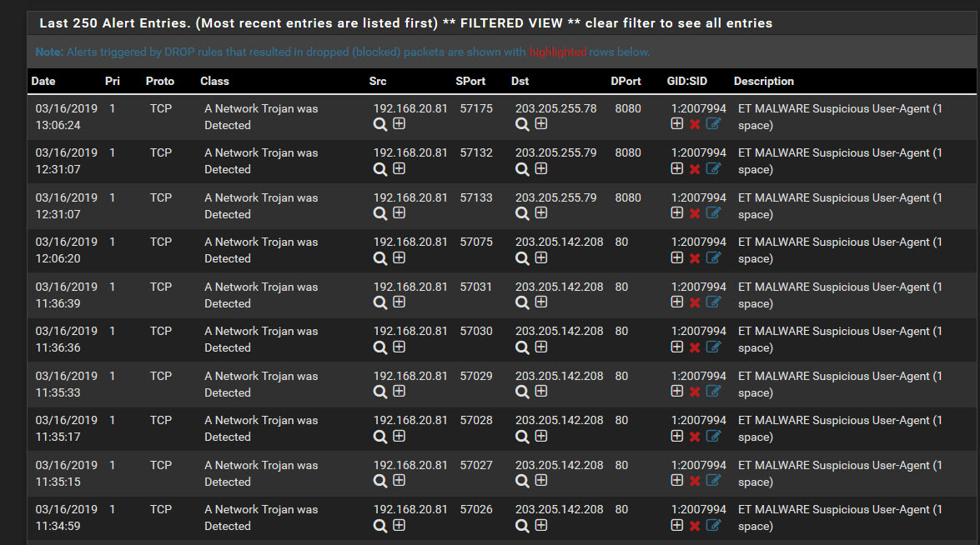Screen dimensions: 980x545
Task: Click the GID:SID column header
Action: [687, 81]
